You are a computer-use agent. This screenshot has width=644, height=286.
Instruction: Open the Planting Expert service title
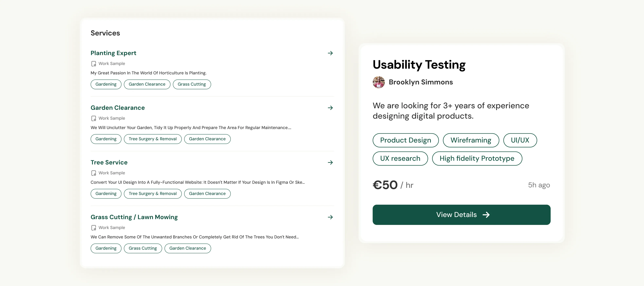coord(113,53)
